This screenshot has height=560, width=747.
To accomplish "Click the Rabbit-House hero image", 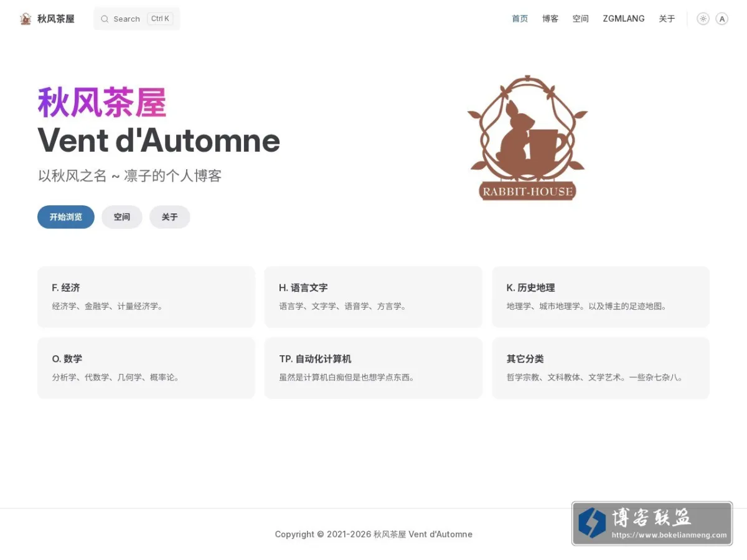I will [528, 138].
